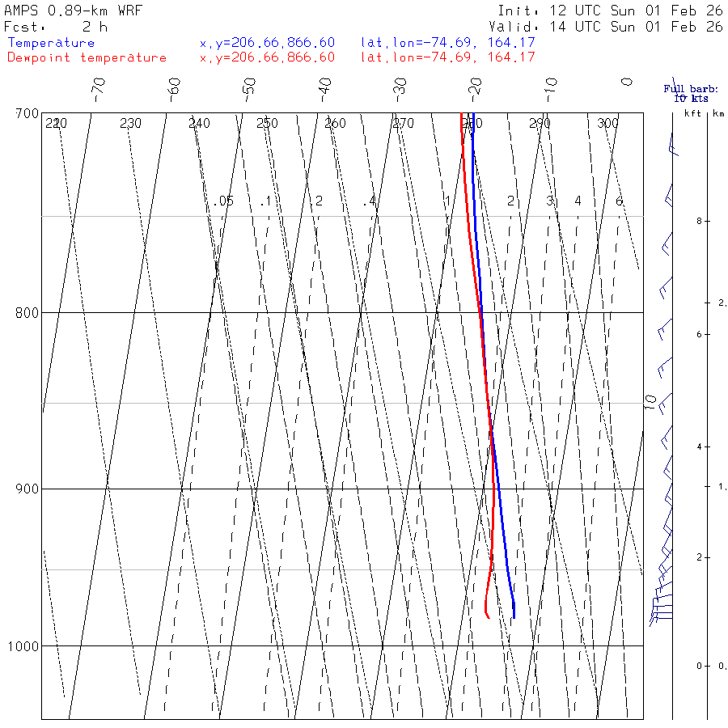Click the topmost wind barb near 700 hPa

coord(673,143)
